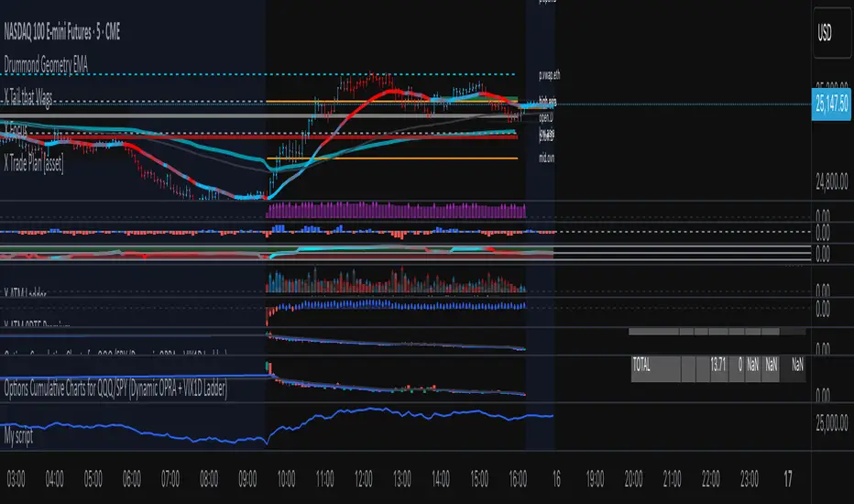Image resolution: width=854 pixels, height=504 pixels.
Task: Click the 16:00 time axis label
Action: coord(518,479)
